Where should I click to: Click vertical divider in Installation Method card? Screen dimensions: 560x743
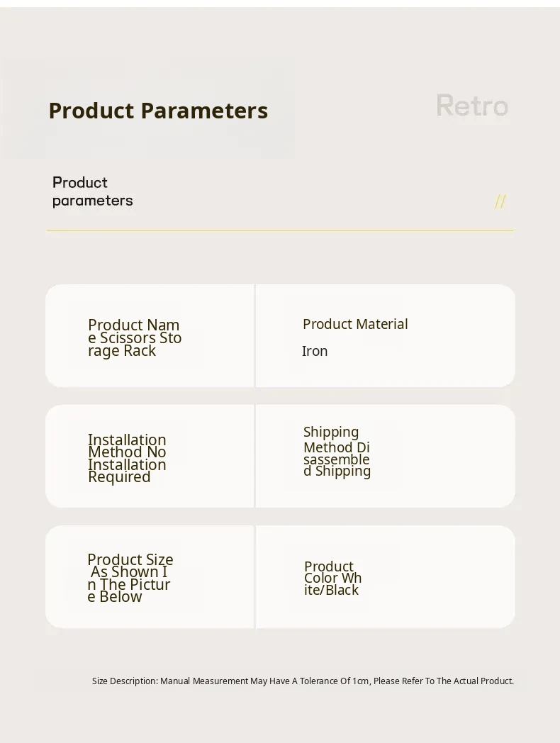(254, 456)
